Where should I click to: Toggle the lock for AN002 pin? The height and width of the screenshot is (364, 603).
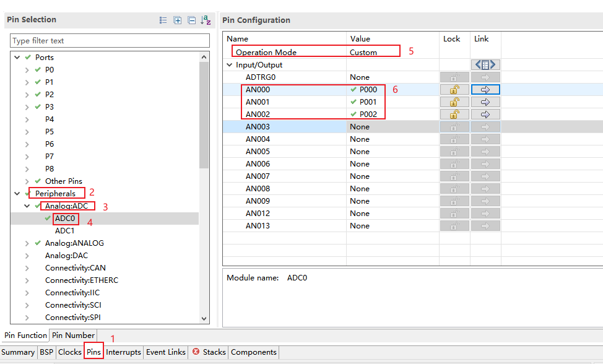click(x=454, y=115)
